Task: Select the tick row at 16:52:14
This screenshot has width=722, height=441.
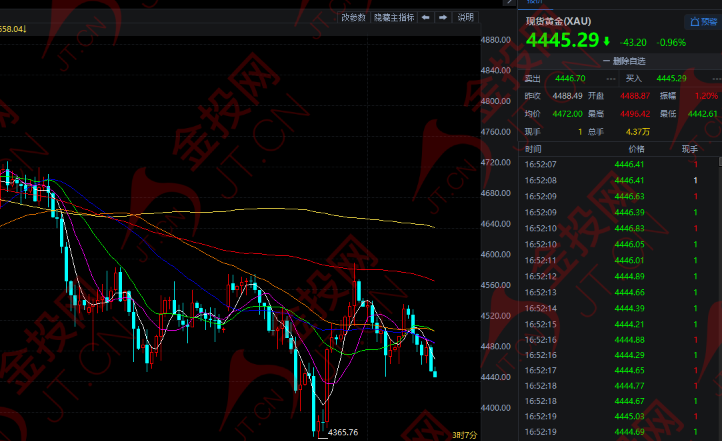Action: point(618,308)
